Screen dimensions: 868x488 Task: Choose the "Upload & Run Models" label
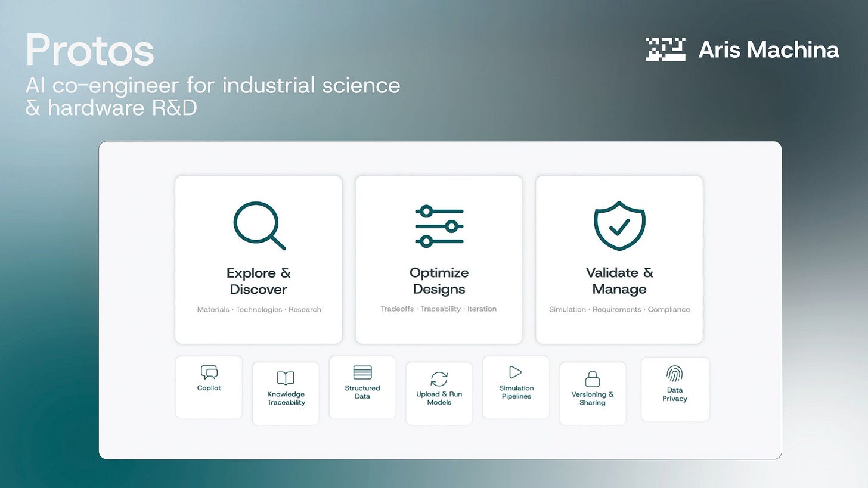(x=439, y=398)
